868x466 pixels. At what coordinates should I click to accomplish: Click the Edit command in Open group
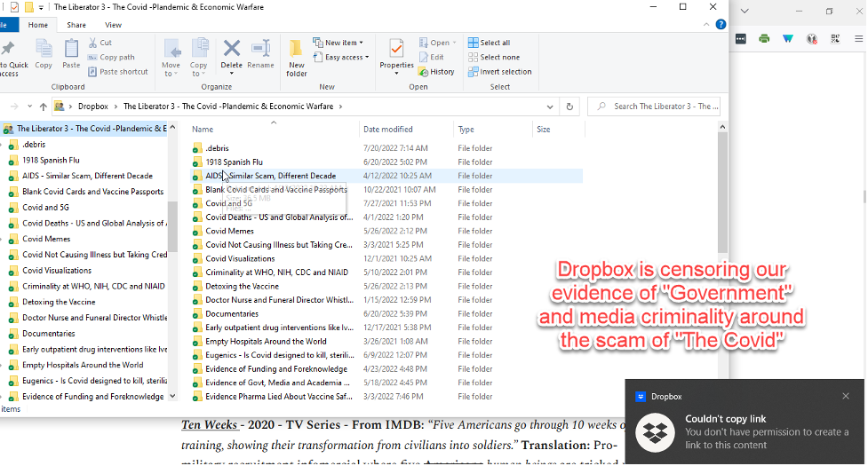[432, 57]
